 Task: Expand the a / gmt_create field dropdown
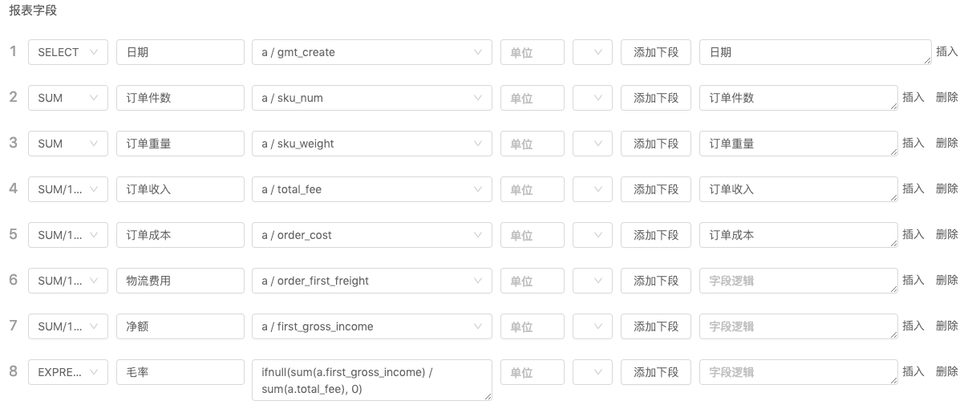click(x=371, y=52)
